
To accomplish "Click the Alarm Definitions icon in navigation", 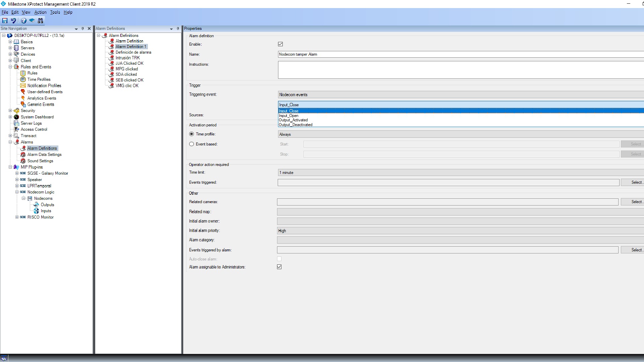I will 23,148.
